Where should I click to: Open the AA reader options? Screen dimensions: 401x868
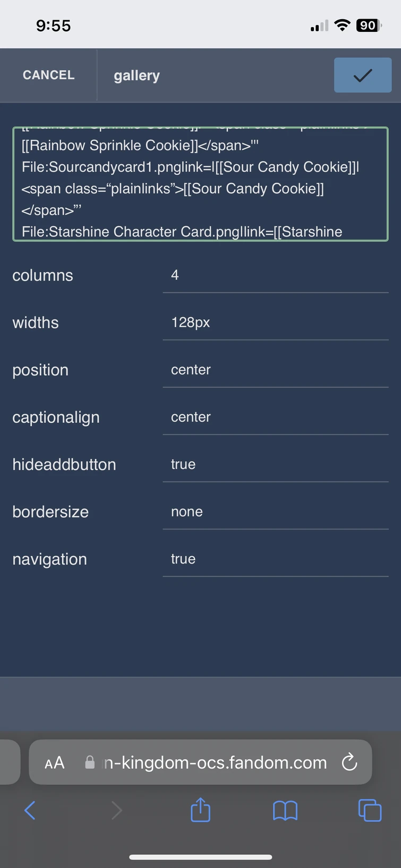click(55, 763)
